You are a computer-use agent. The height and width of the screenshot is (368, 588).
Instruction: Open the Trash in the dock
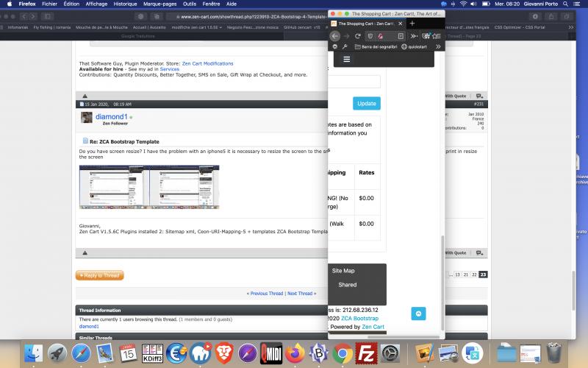click(554, 353)
